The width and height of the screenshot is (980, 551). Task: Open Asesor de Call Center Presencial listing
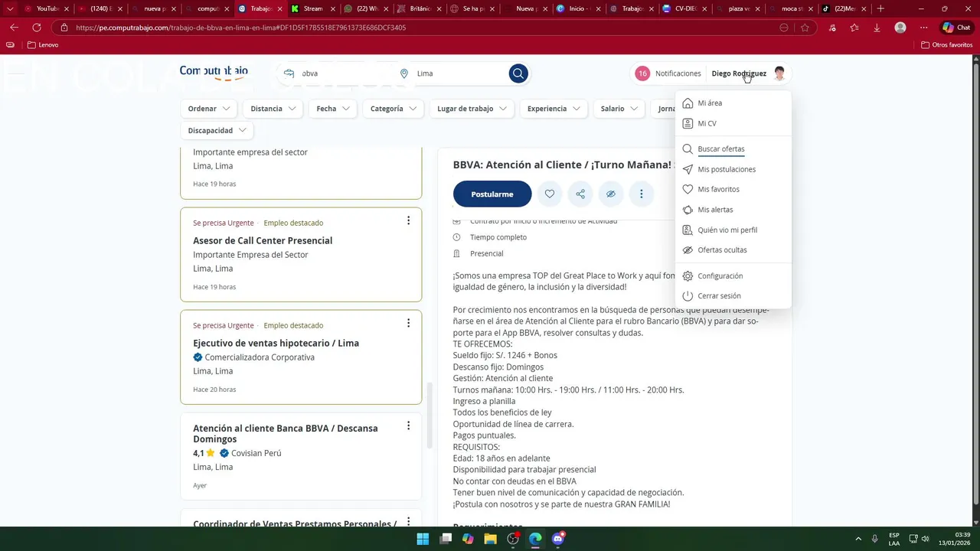click(x=263, y=240)
